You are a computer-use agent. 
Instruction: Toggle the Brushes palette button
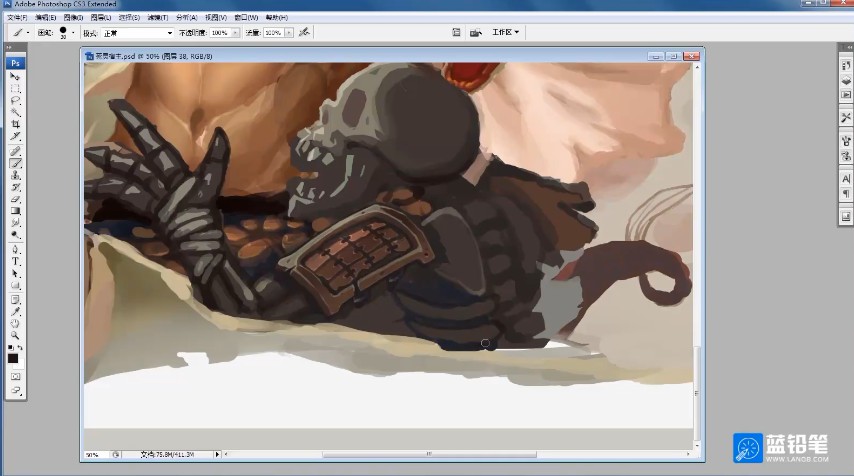click(x=456, y=32)
